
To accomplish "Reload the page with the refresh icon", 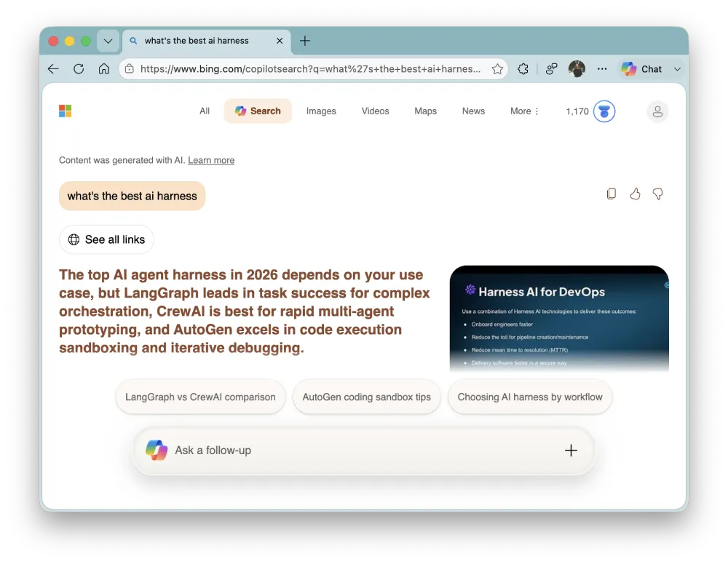I will [x=79, y=69].
